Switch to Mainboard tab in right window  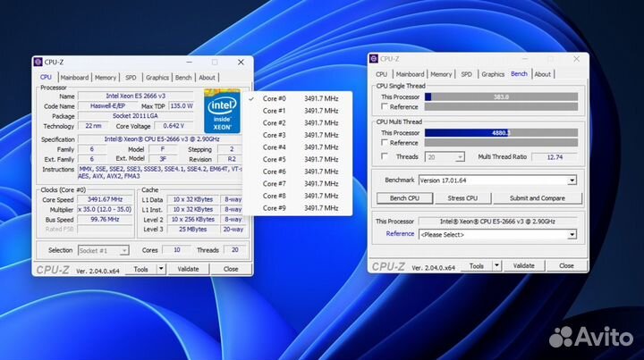click(x=410, y=74)
